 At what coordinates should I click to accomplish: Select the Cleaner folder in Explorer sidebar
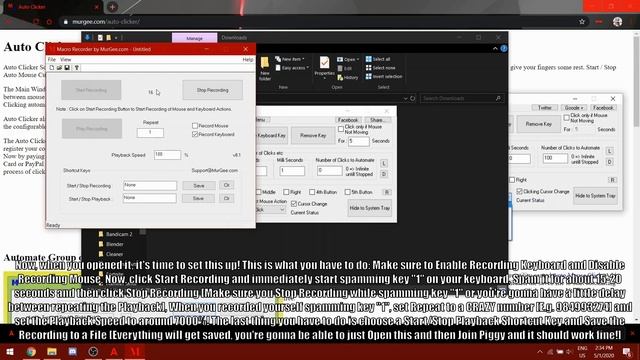pyautogui.click(x=111, y=254)
